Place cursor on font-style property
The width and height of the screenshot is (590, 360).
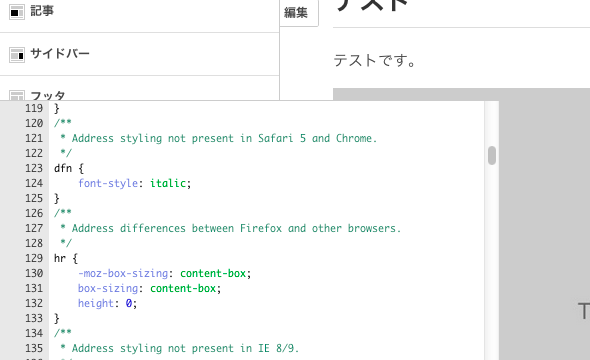pyautogui.click(x=108, y=183)
